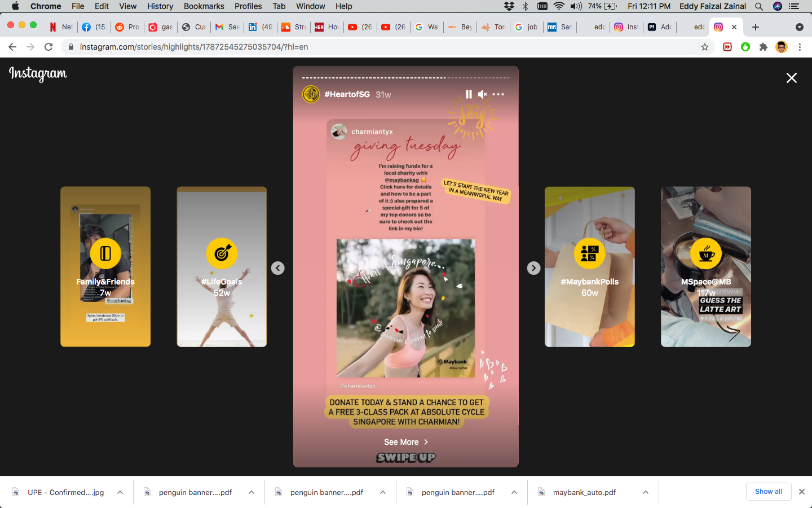Bookmark this page with the star
Image resolution: width=812 pixels, height=508 pixels.
[x=705, y=47]
